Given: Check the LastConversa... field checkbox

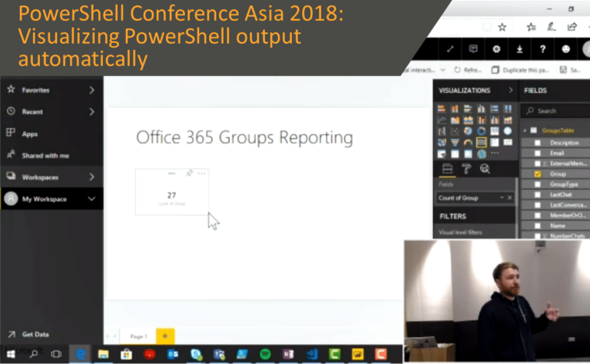Looking at the screenshot, I should pyautogui.click(x=537, y=205).
